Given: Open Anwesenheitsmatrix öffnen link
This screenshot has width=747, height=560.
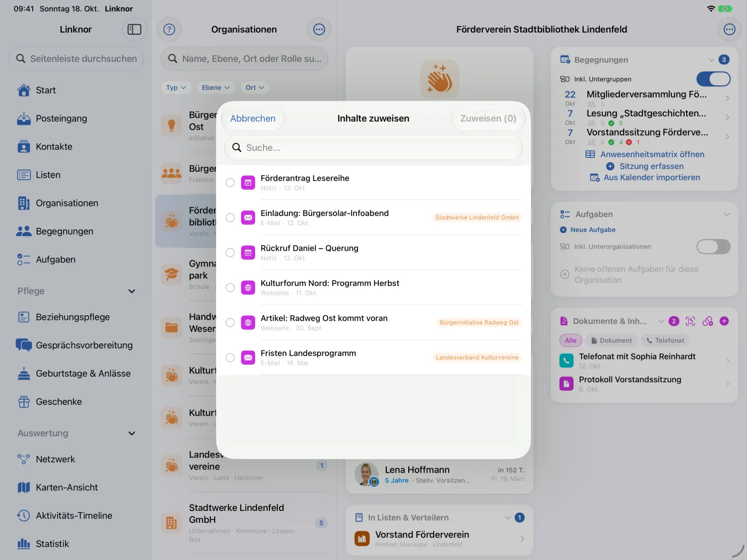Looking at the screenshot, I should point(645,154).
